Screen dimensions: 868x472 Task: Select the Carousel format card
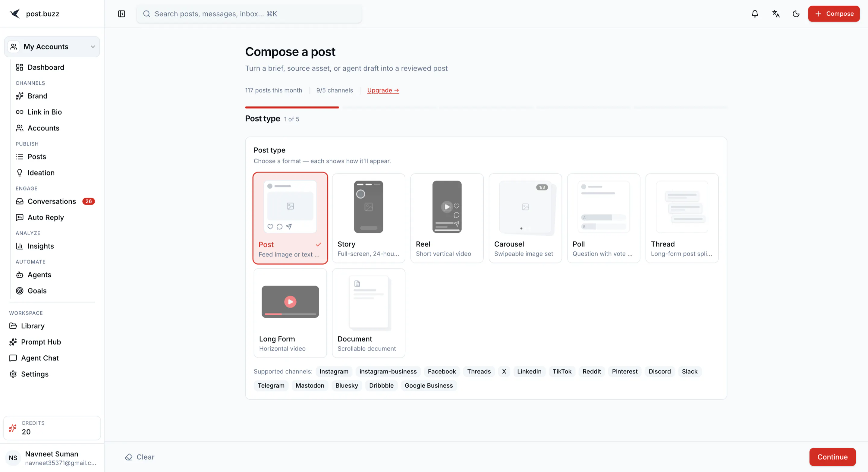(x=525, y=218)
